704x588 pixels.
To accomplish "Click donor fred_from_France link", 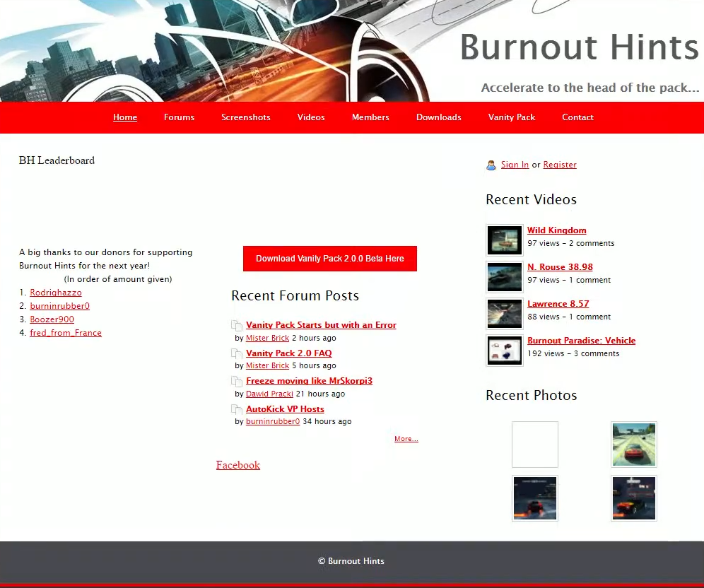I will pos(66,333).
